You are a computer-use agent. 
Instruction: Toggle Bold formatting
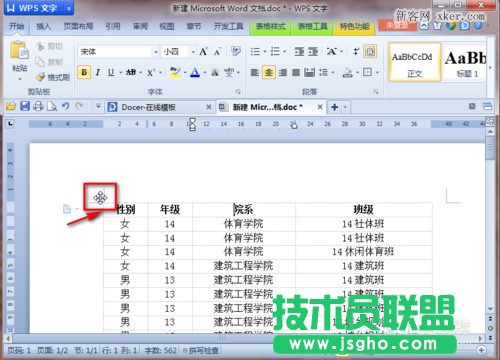[x=84, y=72]
